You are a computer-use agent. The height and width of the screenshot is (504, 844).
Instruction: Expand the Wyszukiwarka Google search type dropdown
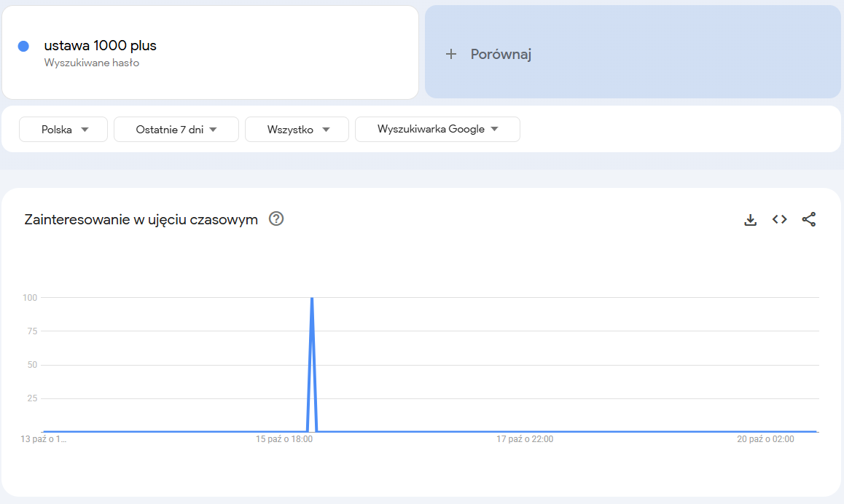click(x=437, y=129)
